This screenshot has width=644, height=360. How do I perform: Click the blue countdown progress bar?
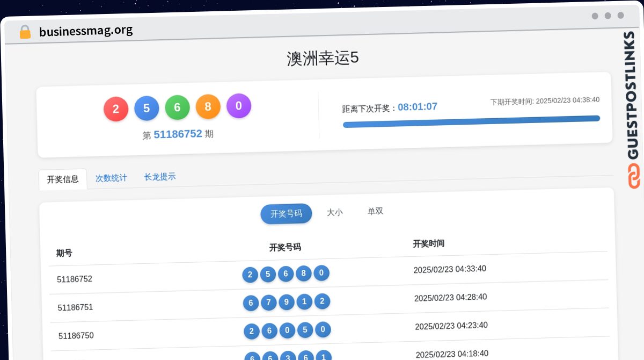tap(471, 121)
